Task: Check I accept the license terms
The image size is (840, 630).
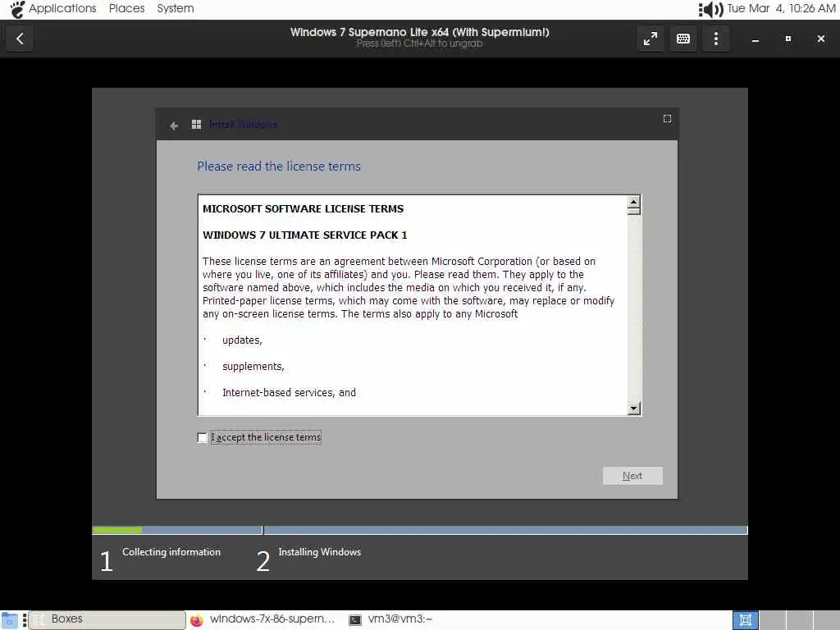Action: [202, 438]
